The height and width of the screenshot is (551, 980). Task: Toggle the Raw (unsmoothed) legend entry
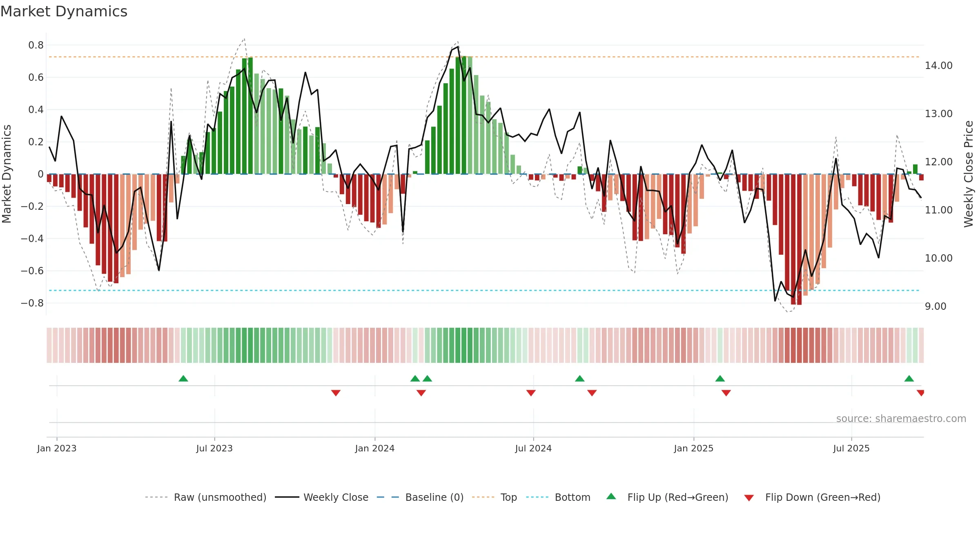click(220, 497)
